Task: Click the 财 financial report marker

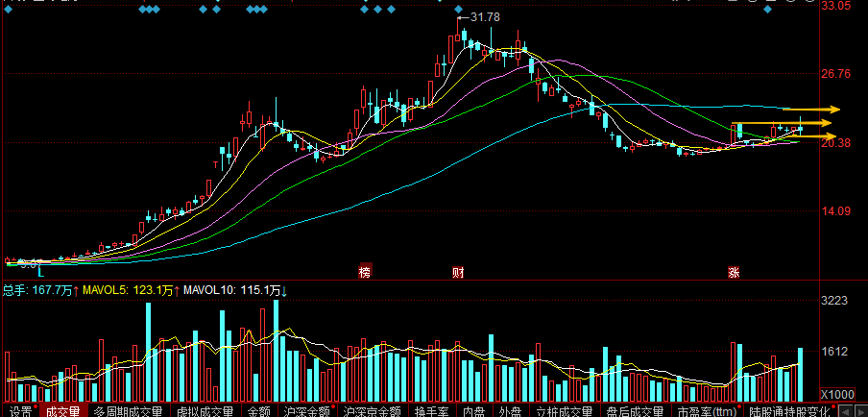Action: [x=458, y=272]
